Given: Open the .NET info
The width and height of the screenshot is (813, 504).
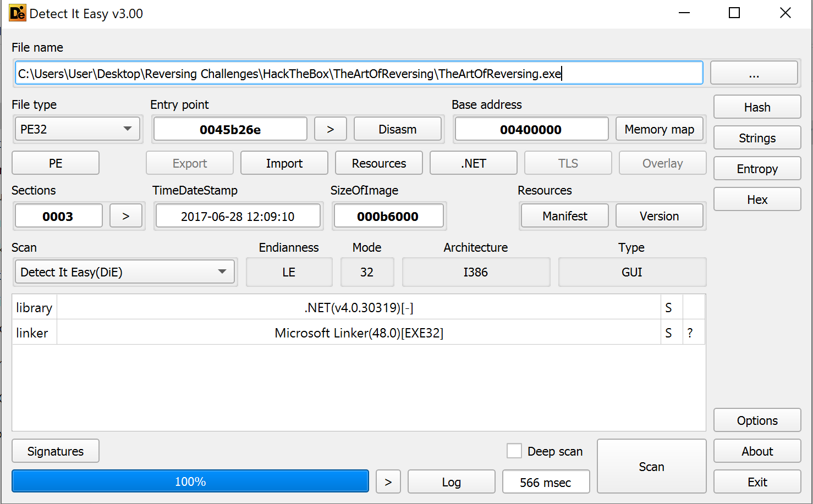Looking at the screenshot, I should tap(474, 163).
